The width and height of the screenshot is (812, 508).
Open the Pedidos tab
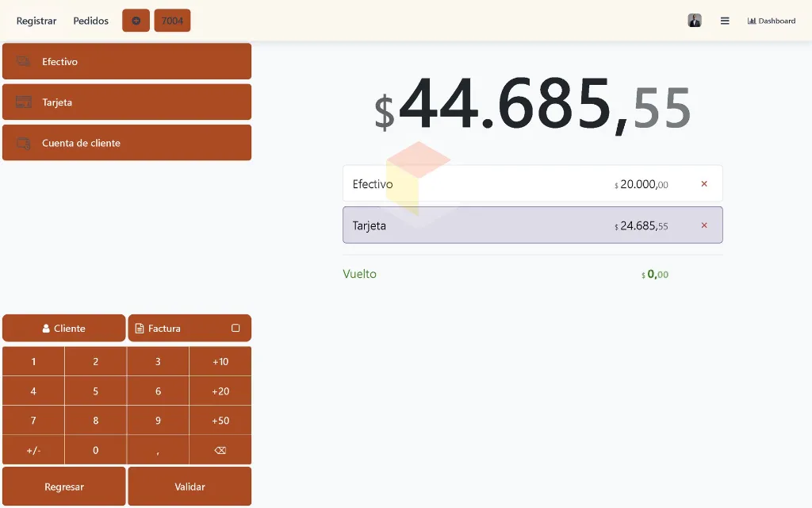tap(90, 21)
